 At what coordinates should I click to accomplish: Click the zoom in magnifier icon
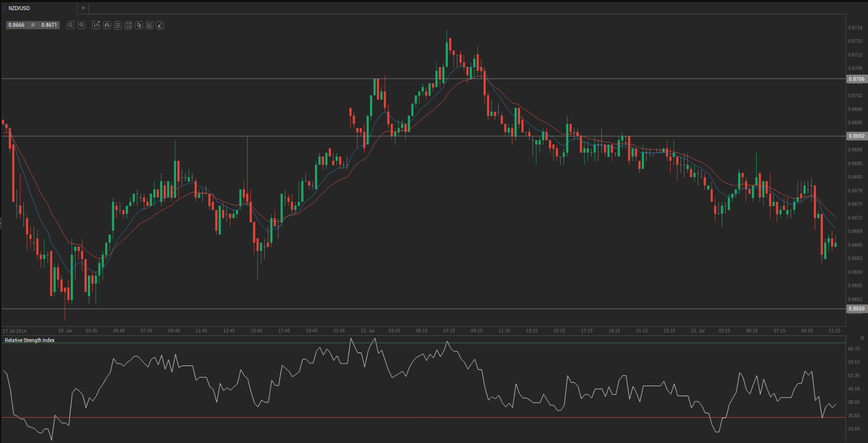coord(82,25)
